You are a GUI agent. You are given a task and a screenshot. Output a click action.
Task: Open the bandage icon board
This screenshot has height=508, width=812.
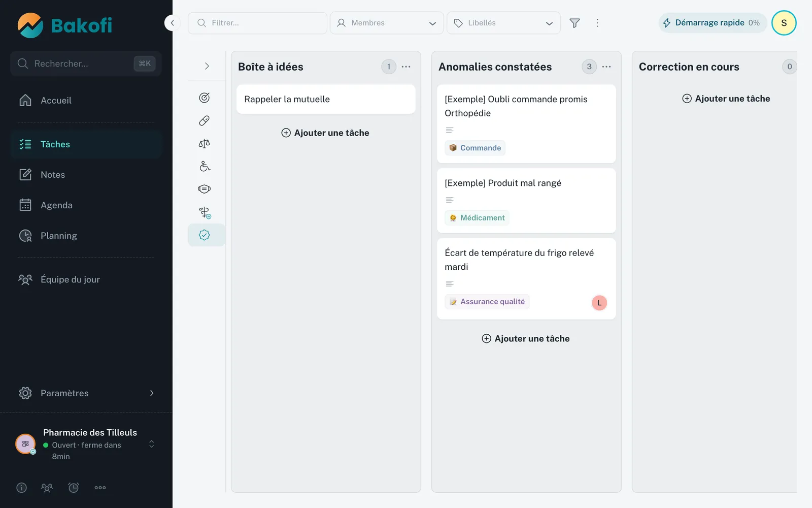point(205,120)
